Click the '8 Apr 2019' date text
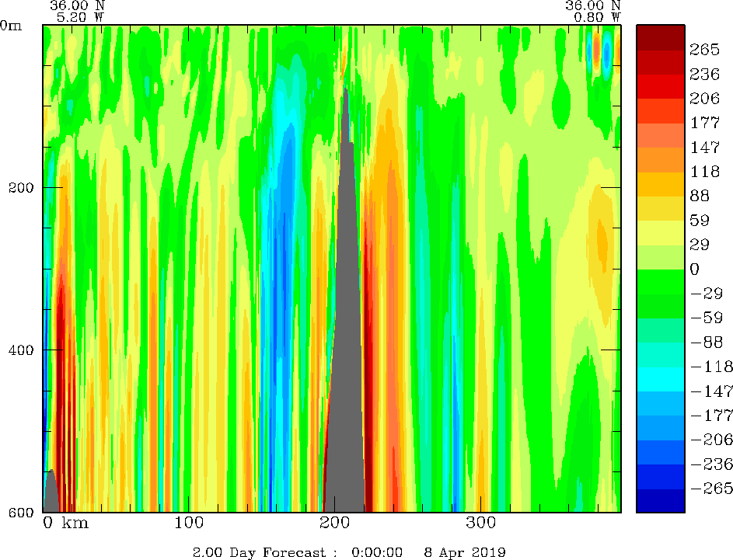733x560 pixels. [465, 552]
